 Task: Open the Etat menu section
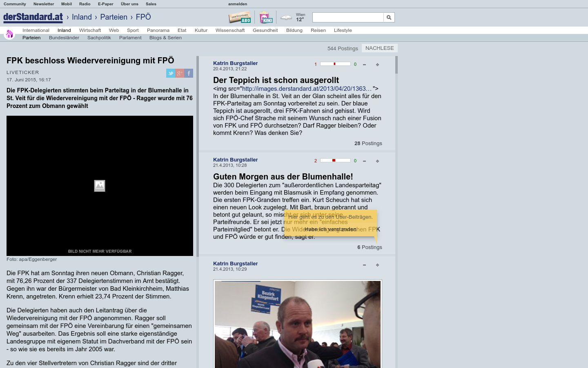(x=182, y=30)
